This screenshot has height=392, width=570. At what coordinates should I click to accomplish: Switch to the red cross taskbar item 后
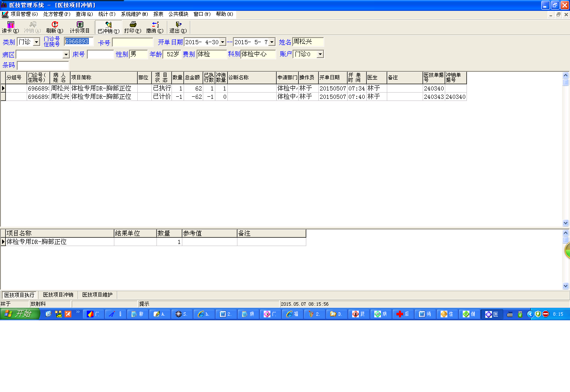click(x=403, y=314)
